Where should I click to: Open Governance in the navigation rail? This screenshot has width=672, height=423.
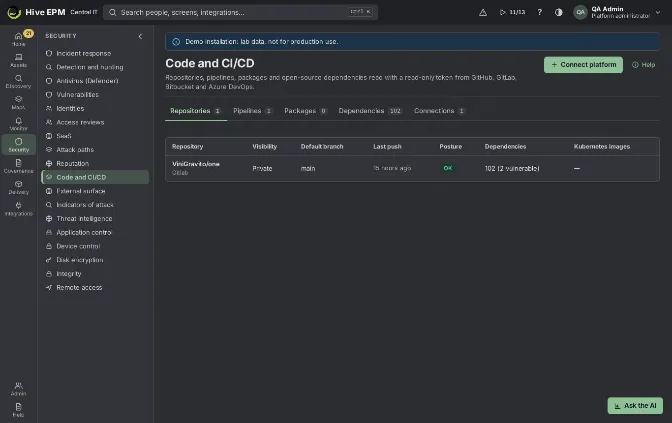coord(18,166)
